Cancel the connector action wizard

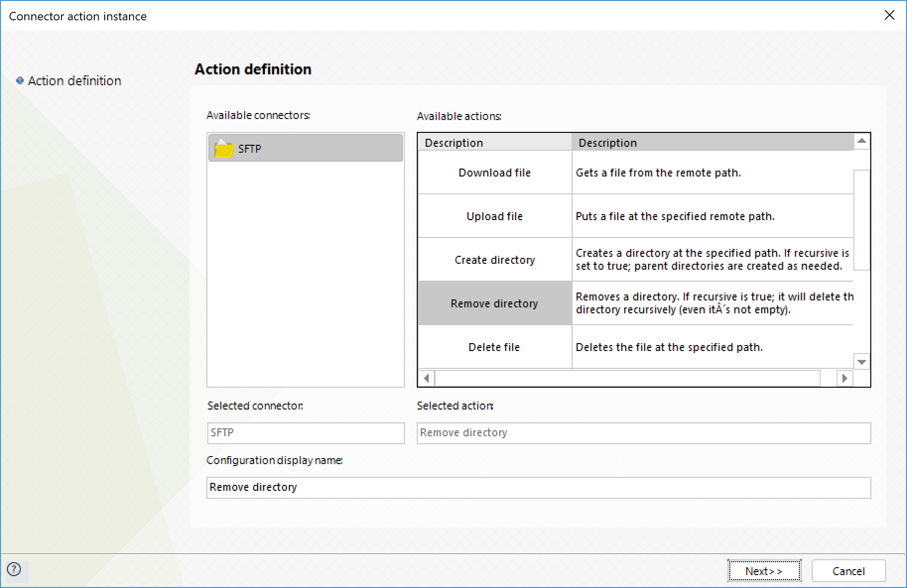848,571
